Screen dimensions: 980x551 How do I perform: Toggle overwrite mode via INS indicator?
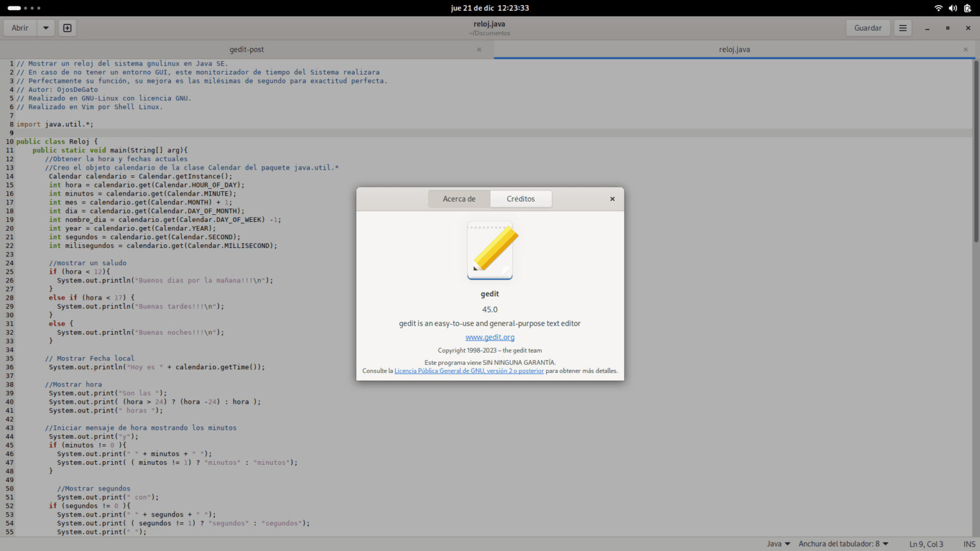click(x=970, y=543)
